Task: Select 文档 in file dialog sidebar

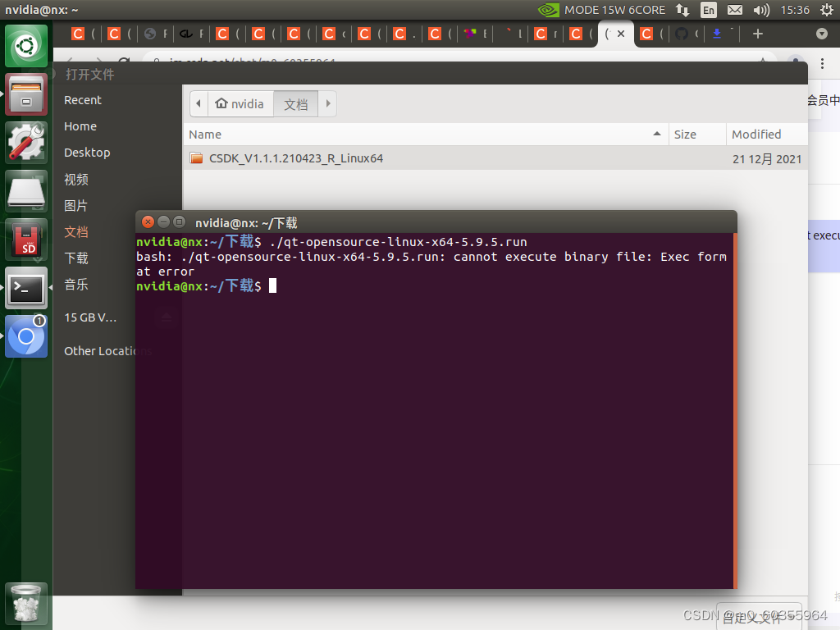Action: (76, 232)
